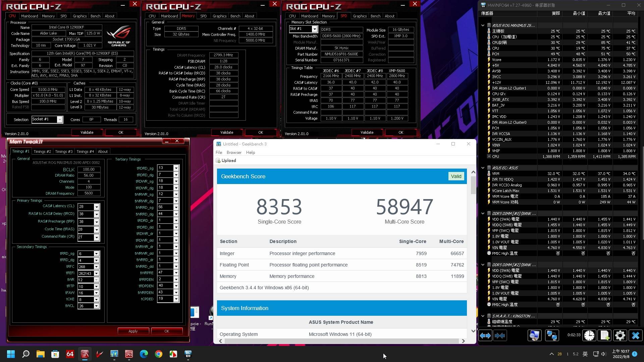644x362 pixels.
Task: Click the Geekbench vertical scrollbar thumb
Action: pyautogui.click(x=473, y=185)
